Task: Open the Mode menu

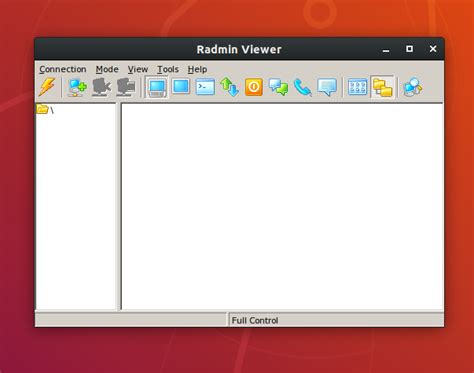Action: (107, 69)
